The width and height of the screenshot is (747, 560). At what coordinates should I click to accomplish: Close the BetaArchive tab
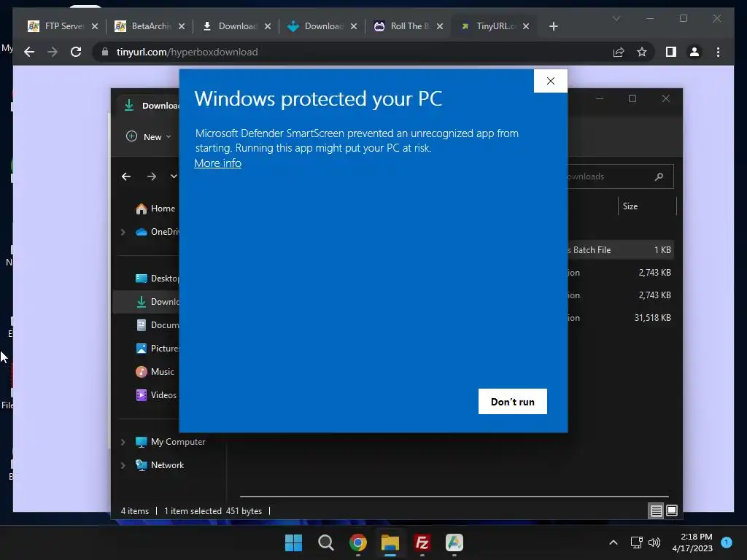pos(182,26)
